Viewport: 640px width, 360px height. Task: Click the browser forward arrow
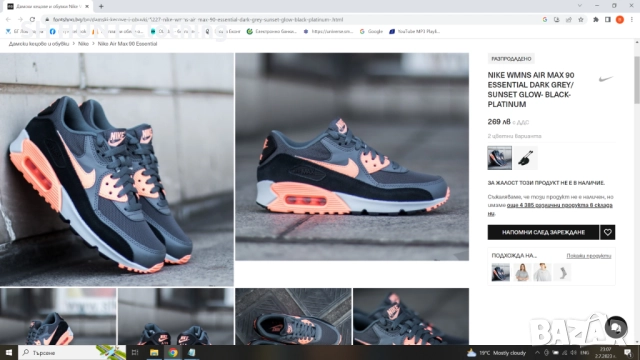[20, 19]
